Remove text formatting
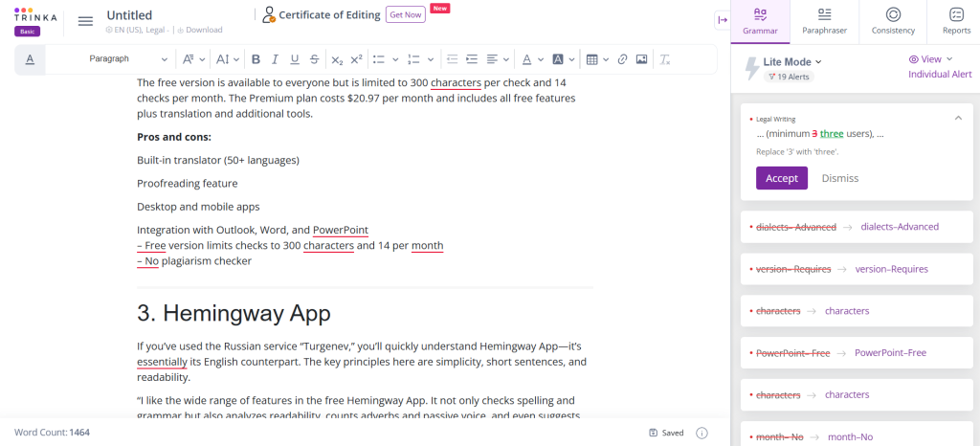Viewport: 980px width, 446px height. pos(665,59)
